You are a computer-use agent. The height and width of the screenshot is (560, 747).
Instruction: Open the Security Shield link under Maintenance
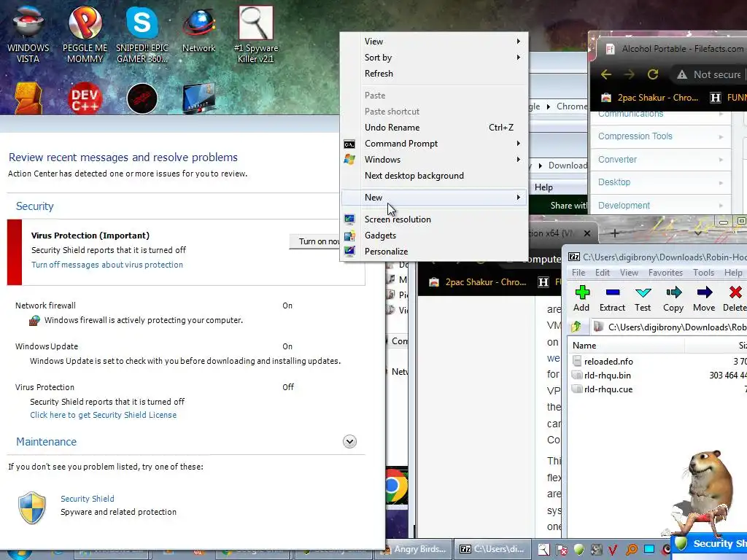(88, 499)
